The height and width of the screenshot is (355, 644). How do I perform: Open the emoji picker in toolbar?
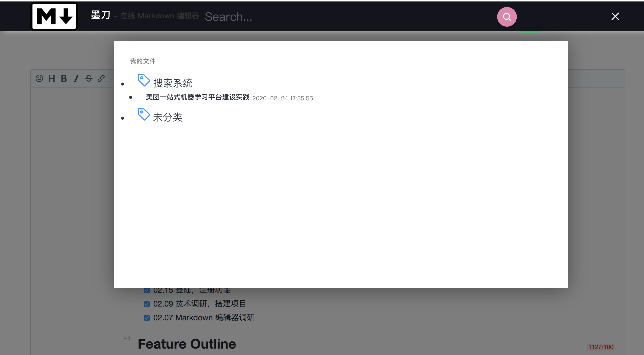[x=39, y=78]
